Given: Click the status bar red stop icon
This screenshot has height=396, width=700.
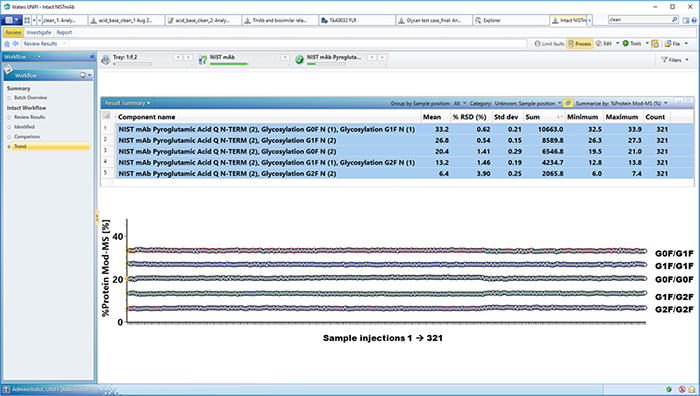Looking at the screenshot, I should tap(682, 389).
